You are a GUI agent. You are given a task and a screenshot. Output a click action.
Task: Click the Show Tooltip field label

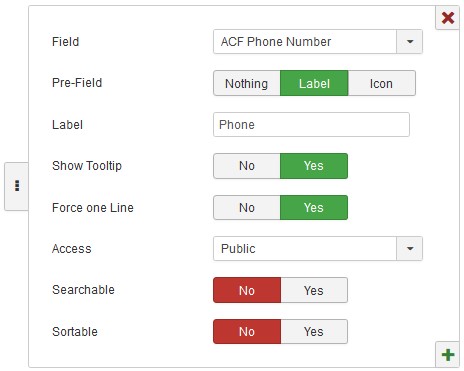pos(87,166)
